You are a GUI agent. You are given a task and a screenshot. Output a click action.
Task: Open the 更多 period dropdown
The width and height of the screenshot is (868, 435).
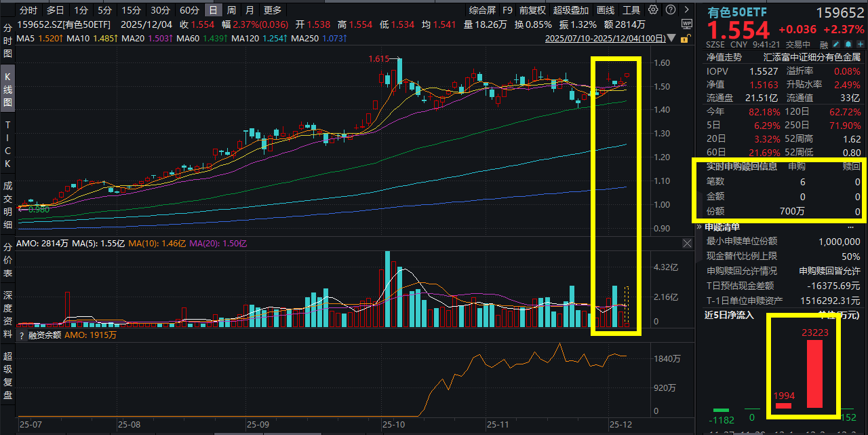coord(272,10)
